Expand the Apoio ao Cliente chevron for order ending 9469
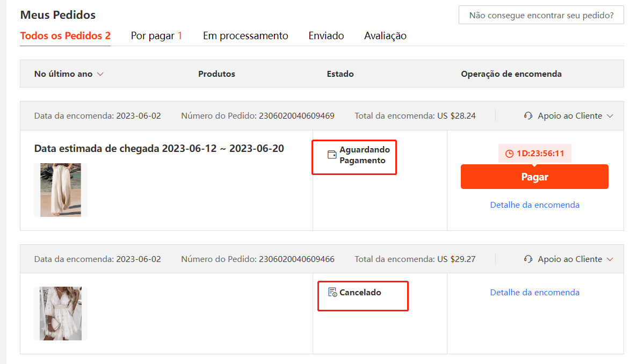Viewport: 630px width, 364px height. click(x=610, y=116)
